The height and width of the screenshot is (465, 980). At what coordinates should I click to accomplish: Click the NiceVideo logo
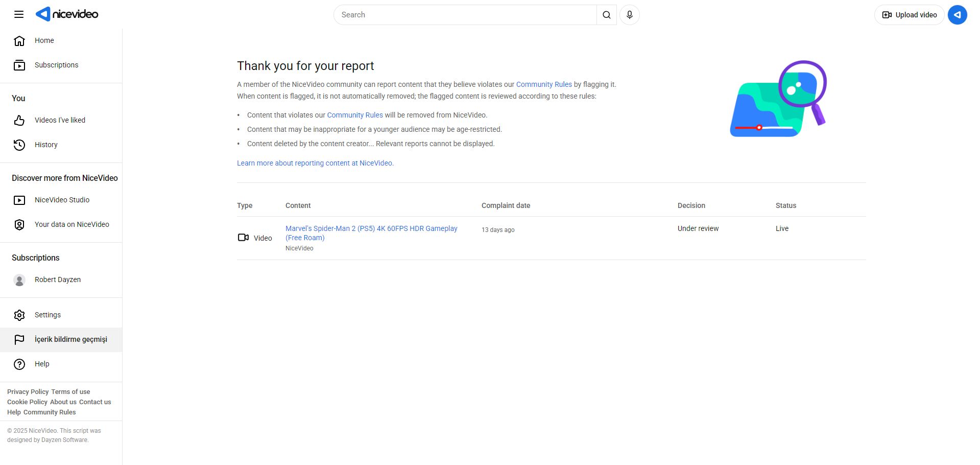[67, 14]
